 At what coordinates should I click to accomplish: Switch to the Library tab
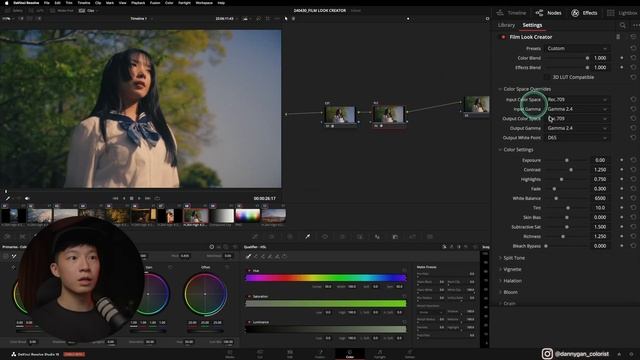coord(507,25)
